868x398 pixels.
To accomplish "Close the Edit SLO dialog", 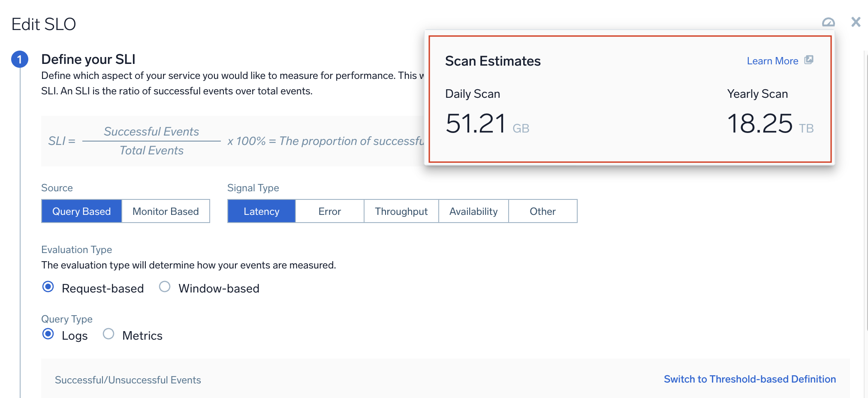I will pyautogui.click(x=856, y=21).
